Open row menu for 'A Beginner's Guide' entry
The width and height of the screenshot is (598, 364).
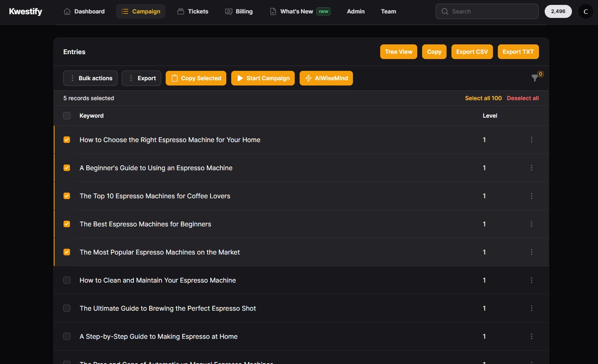click(532, 168)
